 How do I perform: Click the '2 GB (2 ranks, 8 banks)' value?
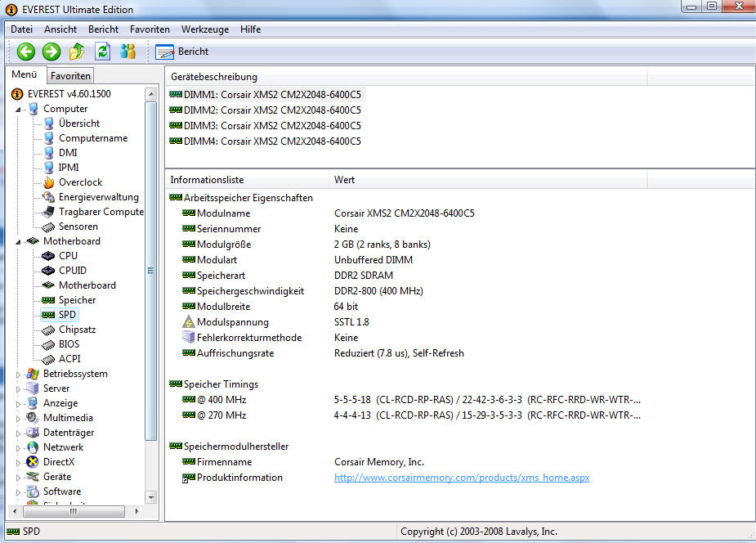[382, 245]
